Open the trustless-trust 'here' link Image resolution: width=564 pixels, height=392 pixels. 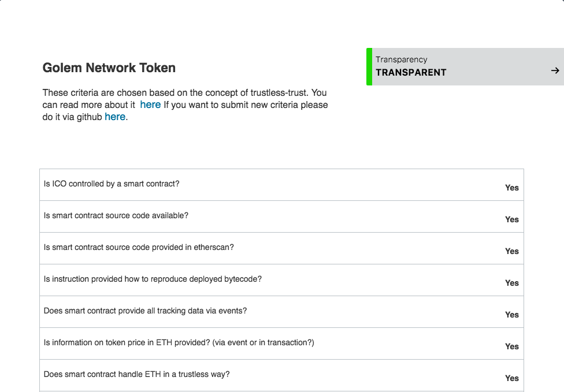pyautogui.click(x=150, y=105)
